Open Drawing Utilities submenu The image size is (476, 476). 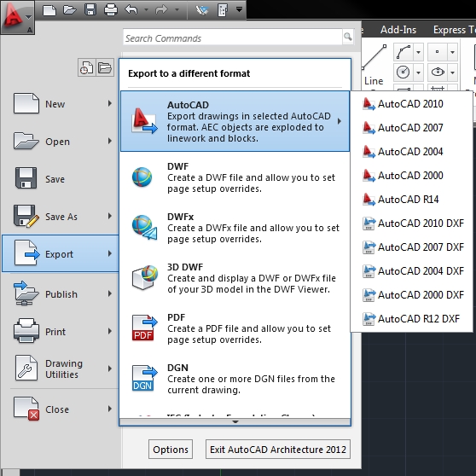pyautogui.click(x=60, y=369)
